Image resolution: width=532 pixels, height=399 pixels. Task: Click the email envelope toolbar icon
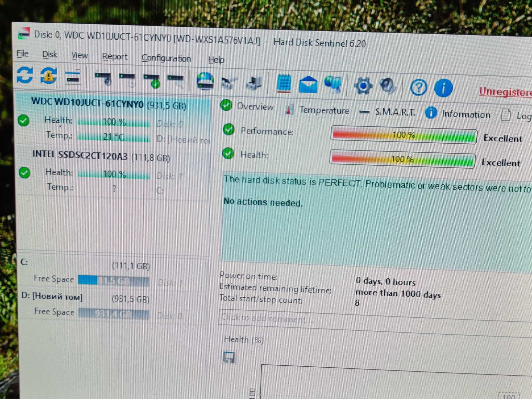point(308,85)
